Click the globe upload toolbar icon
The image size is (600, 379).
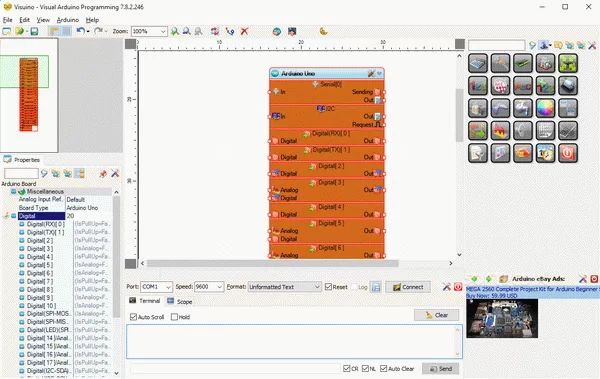point(277,31)
